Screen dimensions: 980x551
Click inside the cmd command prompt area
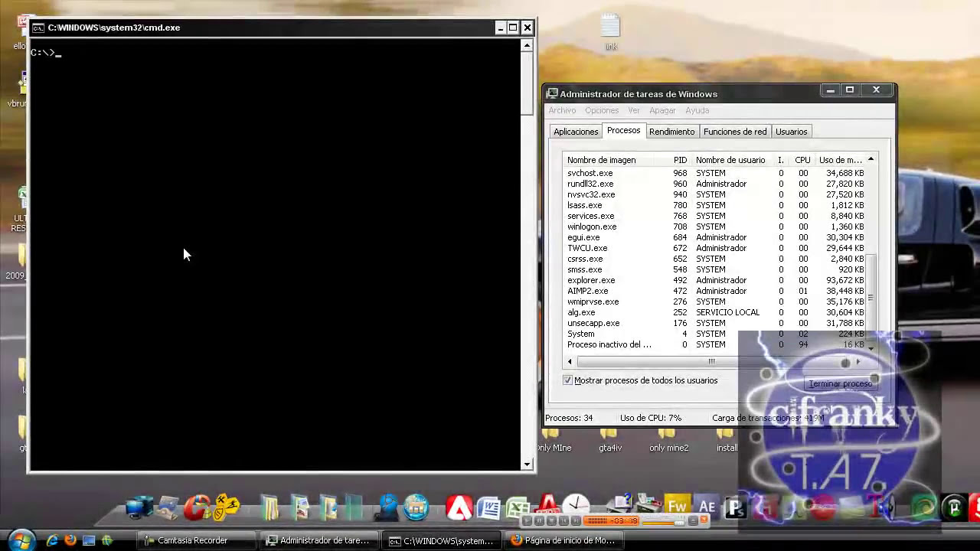click(x=275, y=254)
